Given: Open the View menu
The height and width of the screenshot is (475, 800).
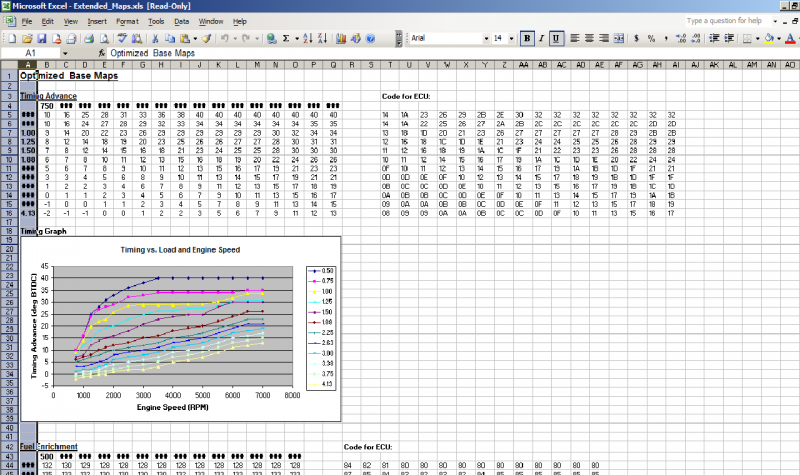Looking at the screenshot, I should [x=70, y=21].
